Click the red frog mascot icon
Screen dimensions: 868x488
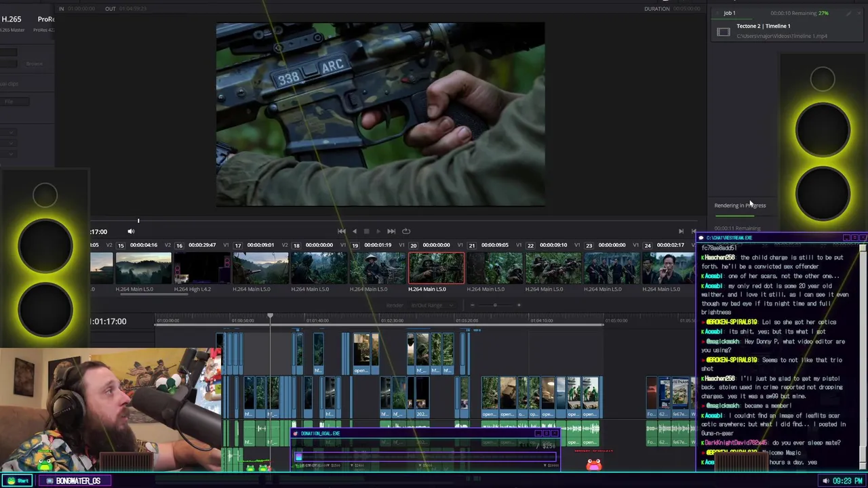tap(594, 464)
